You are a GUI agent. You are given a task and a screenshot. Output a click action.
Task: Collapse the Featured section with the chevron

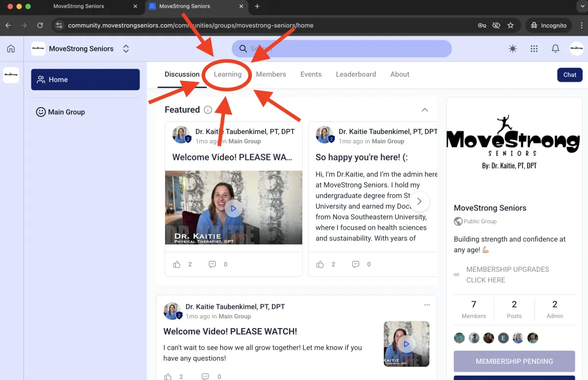point(425,110)
